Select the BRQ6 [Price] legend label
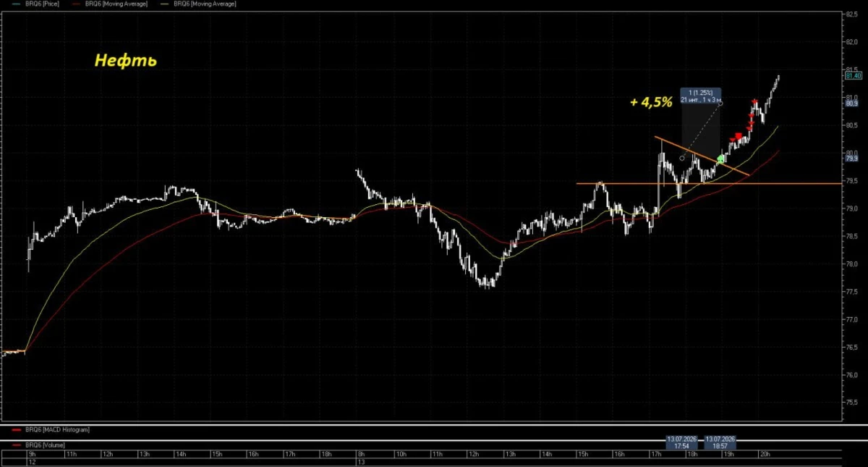This screenshot has width=868, height=467. coord(41,4)
